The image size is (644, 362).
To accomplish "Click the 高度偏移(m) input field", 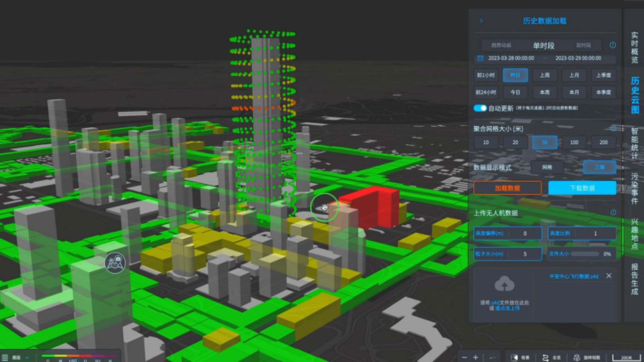I will click(525, 233).
